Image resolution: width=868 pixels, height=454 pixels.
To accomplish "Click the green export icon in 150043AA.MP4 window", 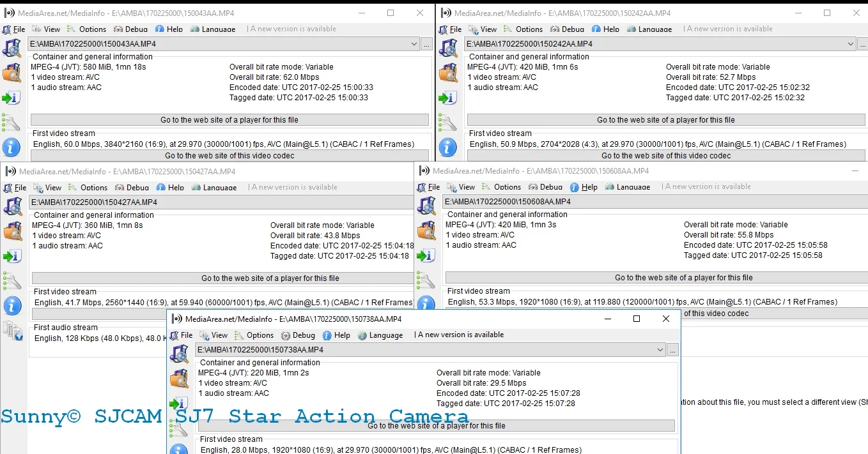I will (12, 98).
